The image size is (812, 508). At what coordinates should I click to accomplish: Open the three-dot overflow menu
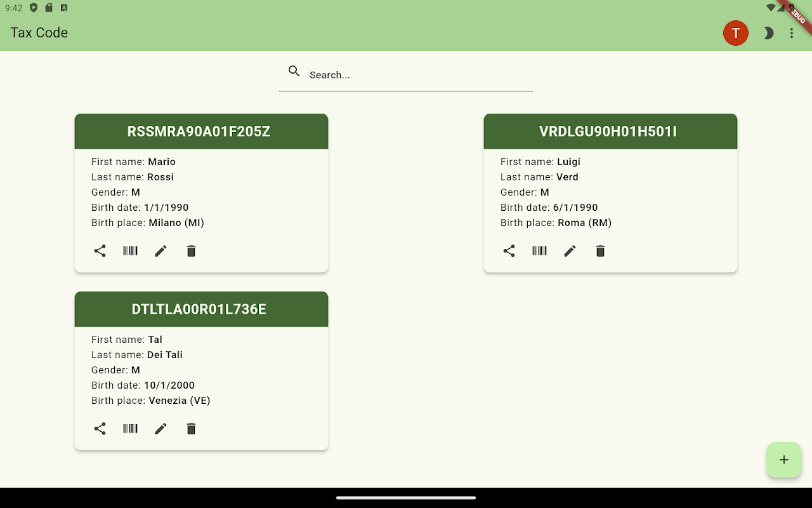coord(792,33)
